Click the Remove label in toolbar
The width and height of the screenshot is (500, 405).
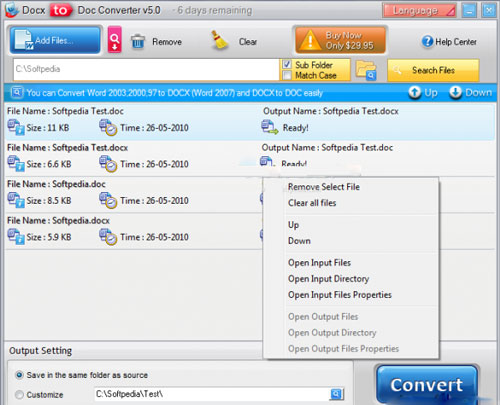167,42
